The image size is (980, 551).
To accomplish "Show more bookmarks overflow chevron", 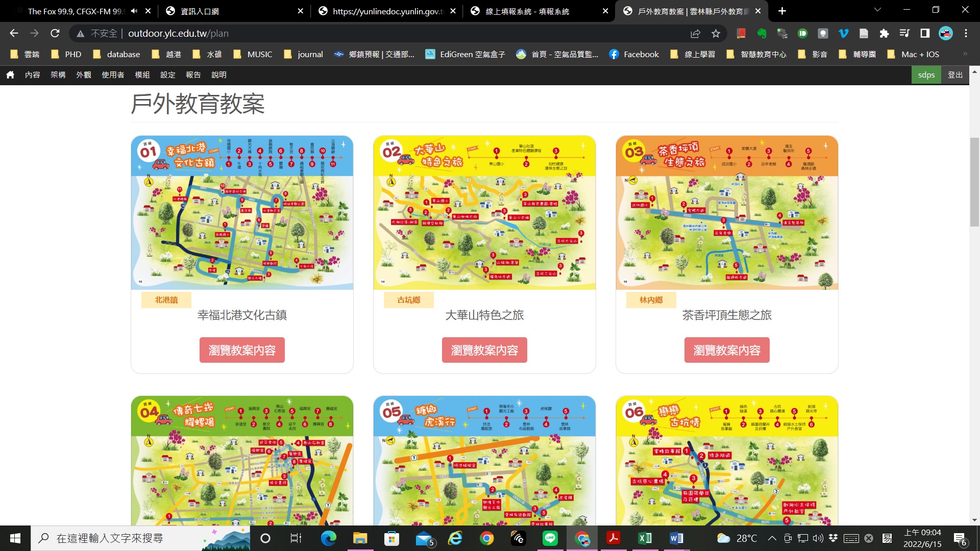I will [x=965, y=54].
